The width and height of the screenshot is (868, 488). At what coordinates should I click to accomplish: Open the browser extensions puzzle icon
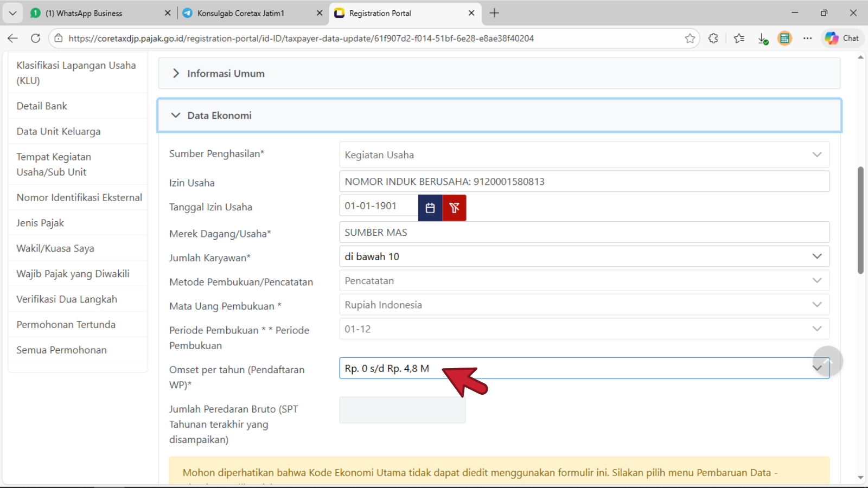coord(713,38)
